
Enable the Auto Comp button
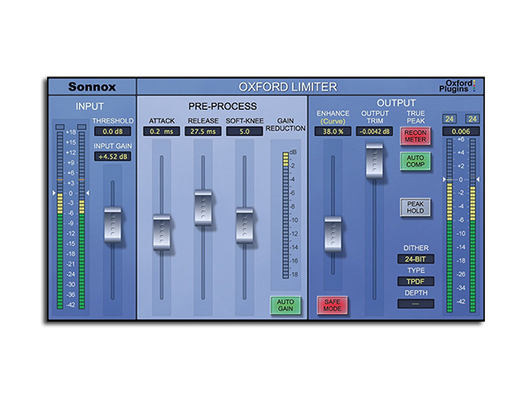pos(415,161)
